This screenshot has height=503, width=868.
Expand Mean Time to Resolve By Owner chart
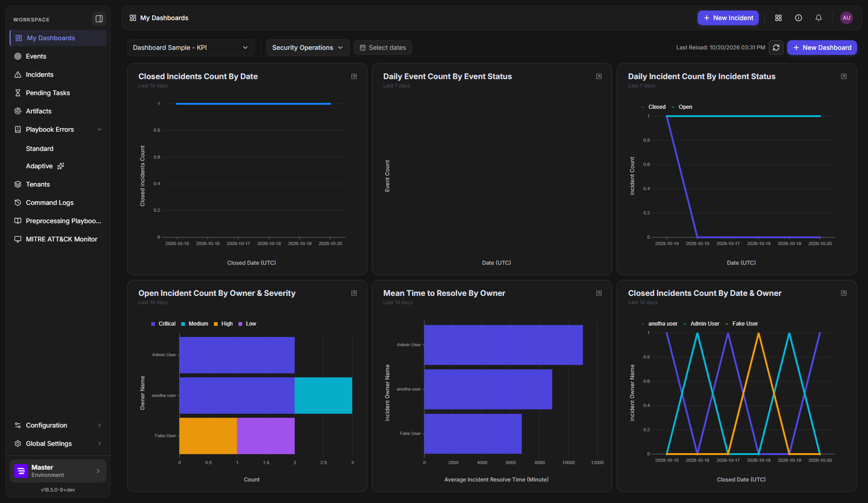point(599,293)
